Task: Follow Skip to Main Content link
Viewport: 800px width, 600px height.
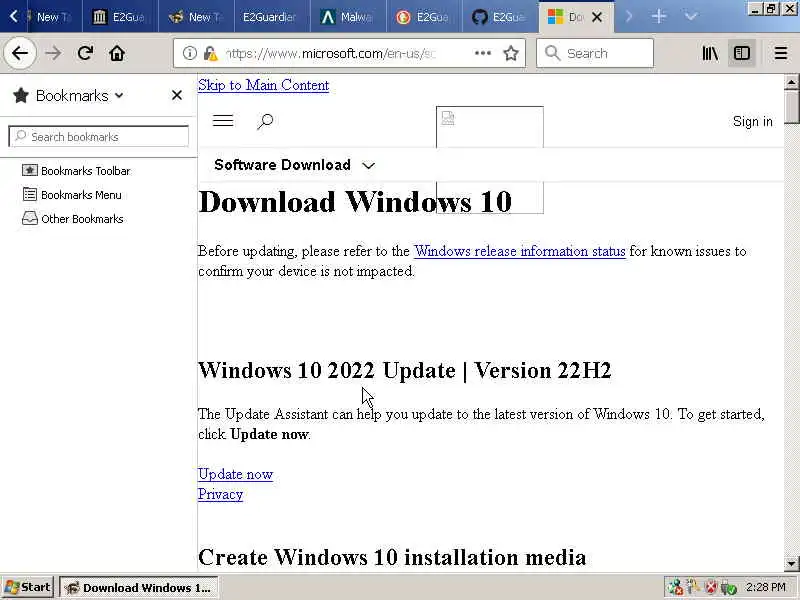Action: (263, 85)
